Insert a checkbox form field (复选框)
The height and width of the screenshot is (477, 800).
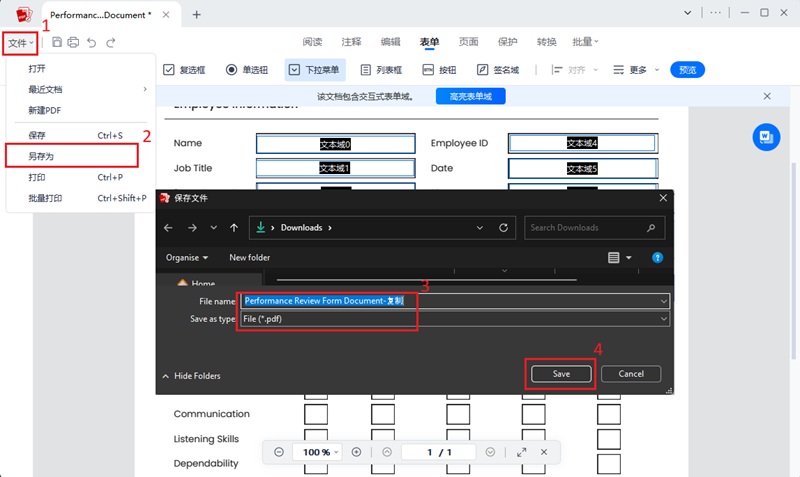click(x=184, y=70)
